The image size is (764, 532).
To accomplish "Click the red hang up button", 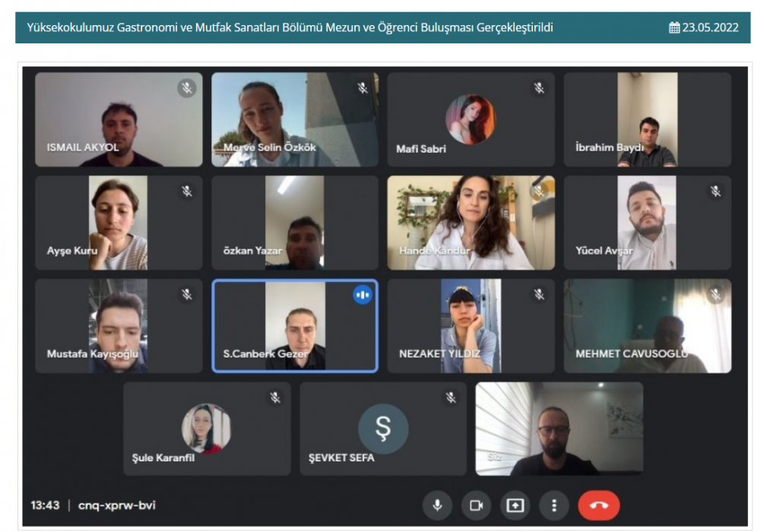I will (x=599, y=505).
